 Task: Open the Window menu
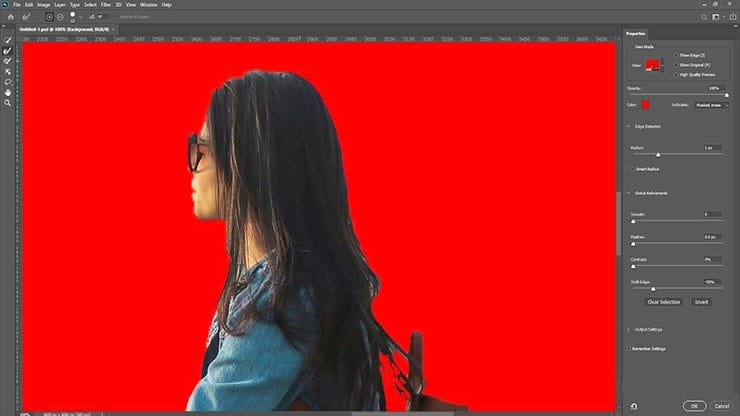[148, 5]
